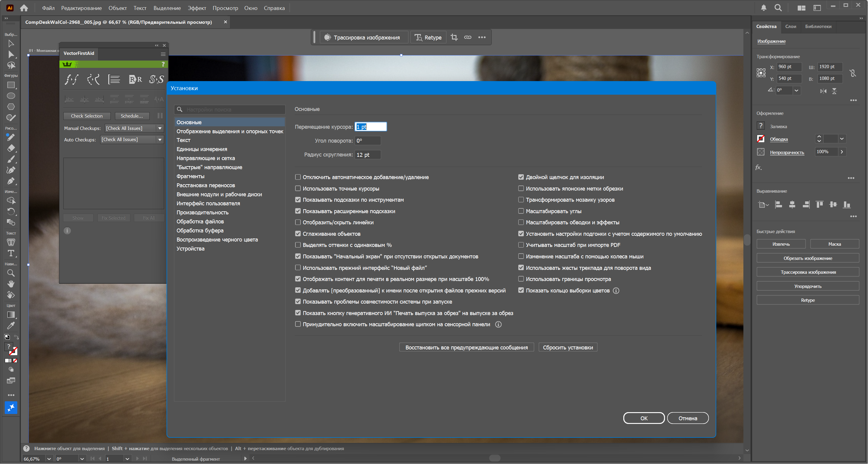Uncheck 'Сглаживание объектов' checkbox
The image size is (868, 464).
point(298,234)
